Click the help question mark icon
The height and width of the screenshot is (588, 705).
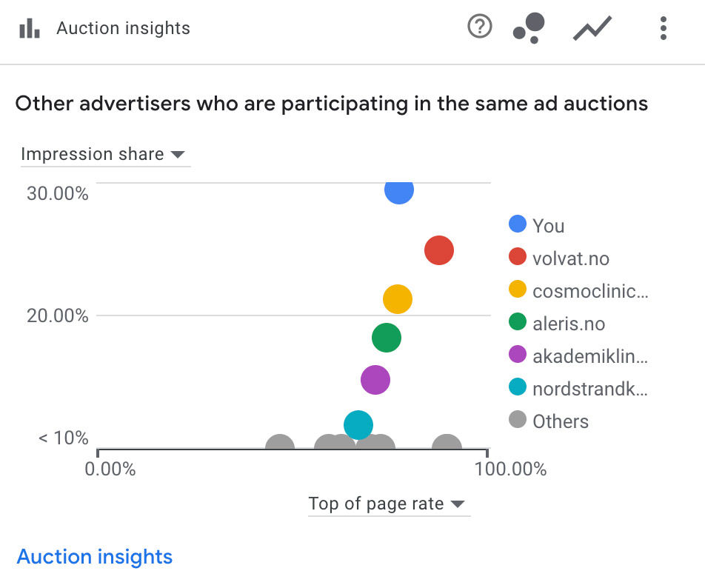coord(480,28)
